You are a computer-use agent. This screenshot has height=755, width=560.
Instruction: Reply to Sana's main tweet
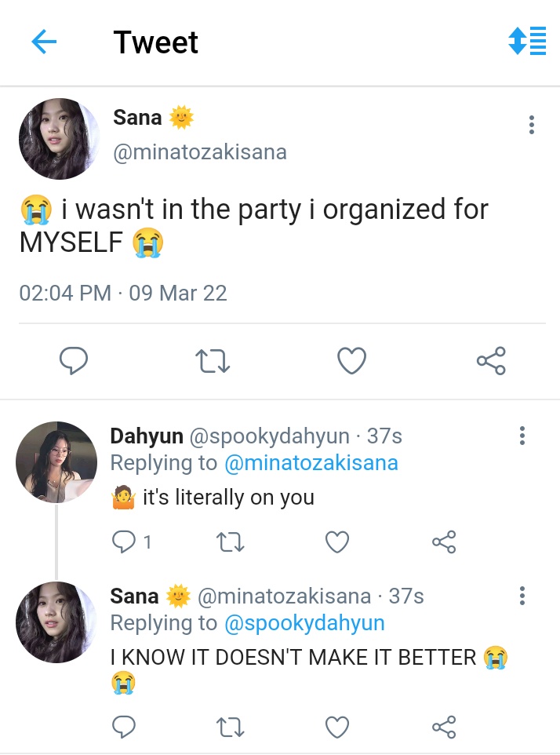click(74, 361)
